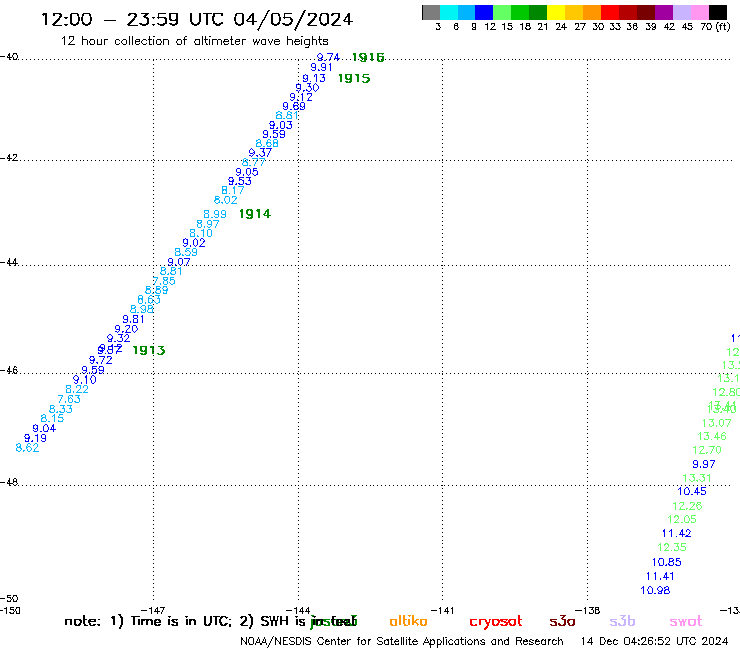Click the blue value 9.97 on the right track
This screenshot has height=650, width=740.
pos(704,464)
